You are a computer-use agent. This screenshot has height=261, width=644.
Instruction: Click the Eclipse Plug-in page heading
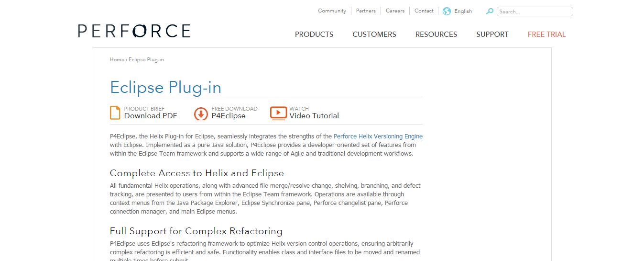165,87
